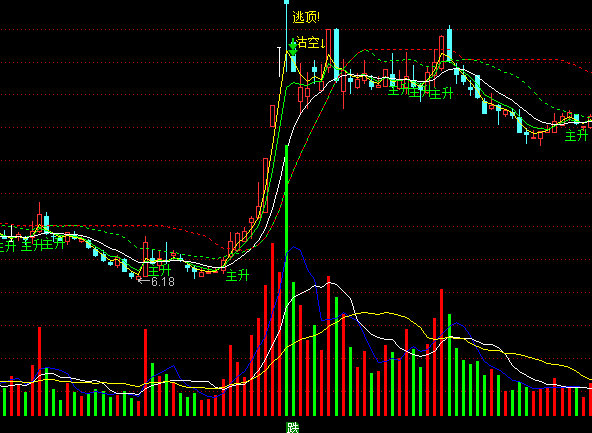The height and width of the screenshot is (433, 592).
Task: Click the tall red volume bar at far left
Action: (x=39, y=371)
